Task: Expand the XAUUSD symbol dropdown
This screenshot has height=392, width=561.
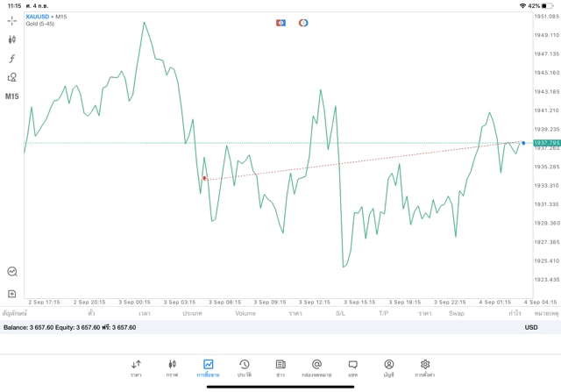Action: [x=39, y=17]
